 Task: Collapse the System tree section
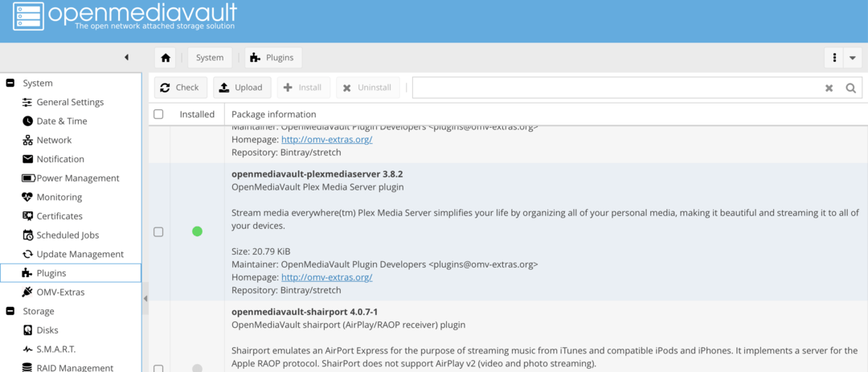pos(10,83)
